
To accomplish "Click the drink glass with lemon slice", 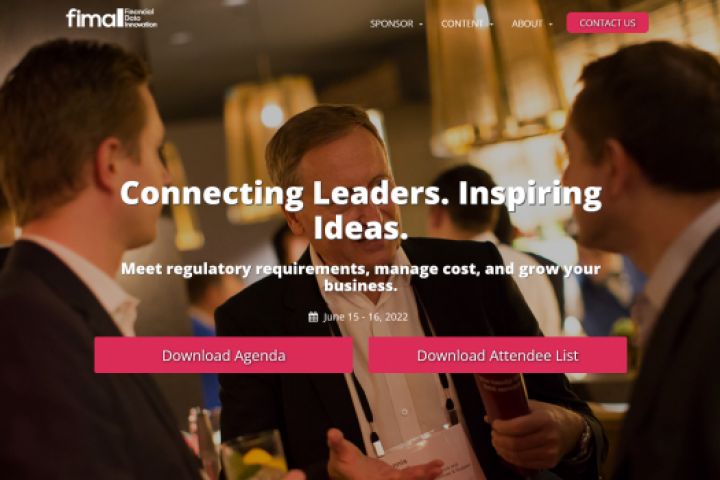I will coord(254,457).
